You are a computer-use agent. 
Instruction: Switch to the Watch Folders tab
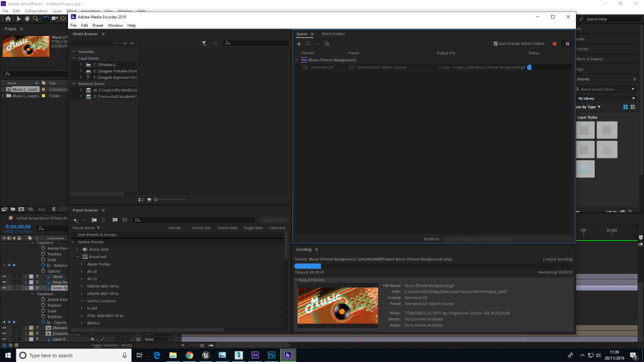point(333,34)
